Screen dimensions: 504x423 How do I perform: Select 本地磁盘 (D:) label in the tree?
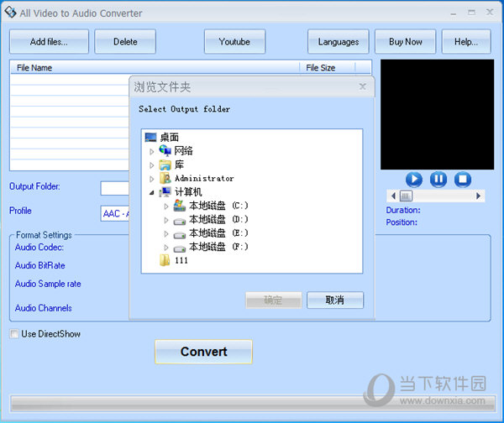click(x=218, y=219)
